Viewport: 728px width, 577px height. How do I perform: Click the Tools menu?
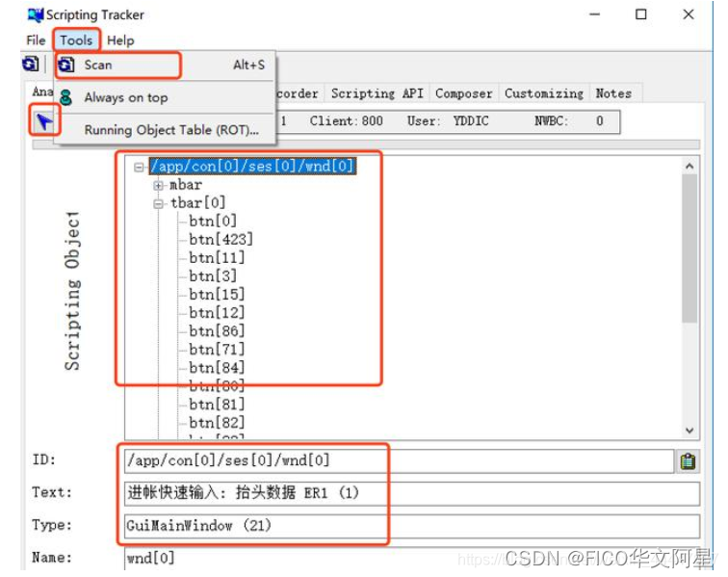tap(76, 40)
